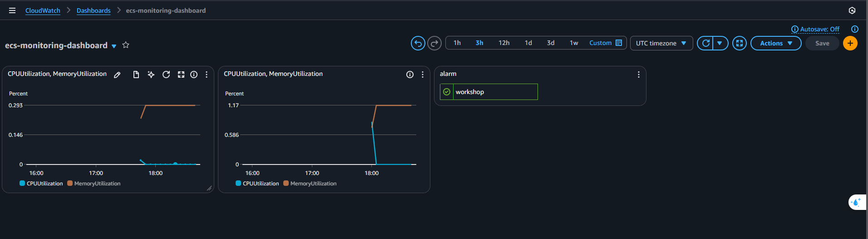Click the Save button
The width and height of the screenshot is (868, 239).
click(822, 43)
